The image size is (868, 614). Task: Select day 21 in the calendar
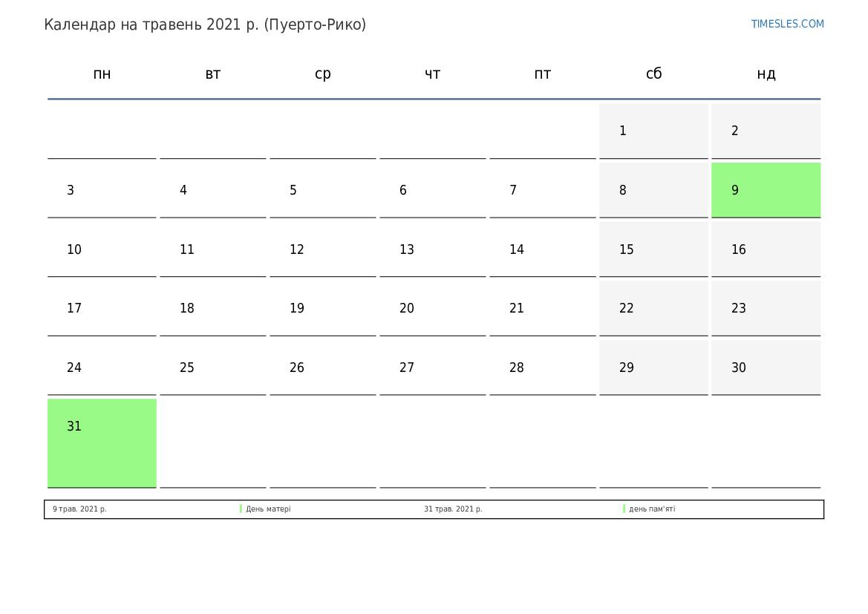[x=543, y=308]
